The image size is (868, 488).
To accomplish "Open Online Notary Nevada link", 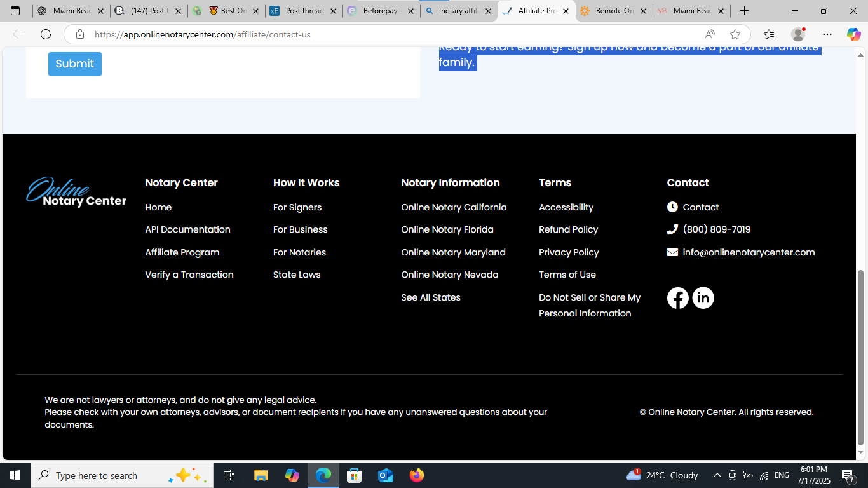I will click(x=450, y=274).
